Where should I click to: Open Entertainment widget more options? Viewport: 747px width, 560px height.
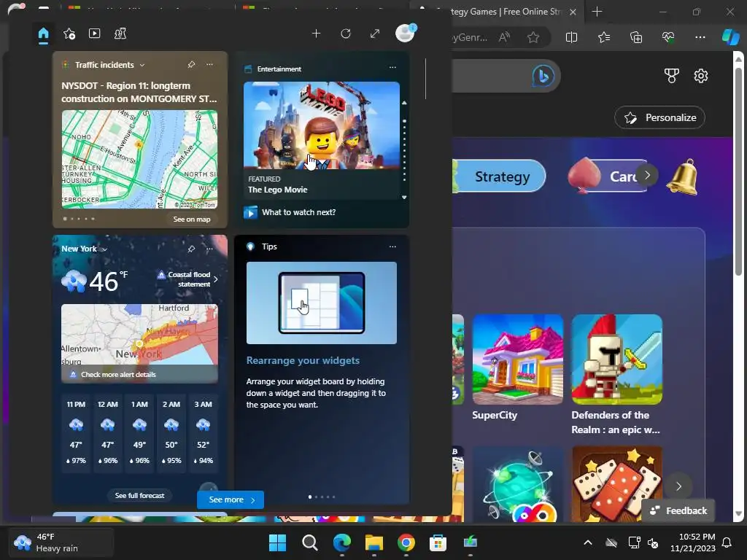[x=392, y=68]
